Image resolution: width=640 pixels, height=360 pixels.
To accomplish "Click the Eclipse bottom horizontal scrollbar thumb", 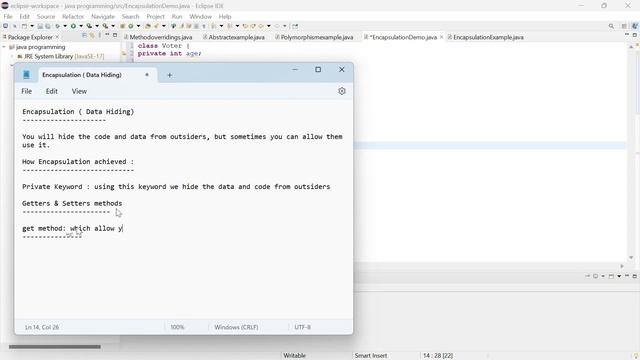I will click(x=55, y=347).
